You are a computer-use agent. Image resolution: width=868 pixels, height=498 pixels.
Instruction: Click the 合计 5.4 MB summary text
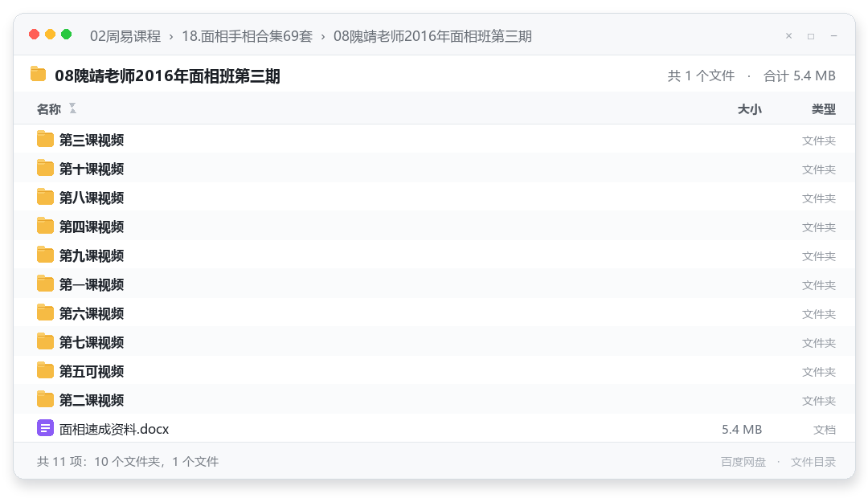[x=800, y=76]
